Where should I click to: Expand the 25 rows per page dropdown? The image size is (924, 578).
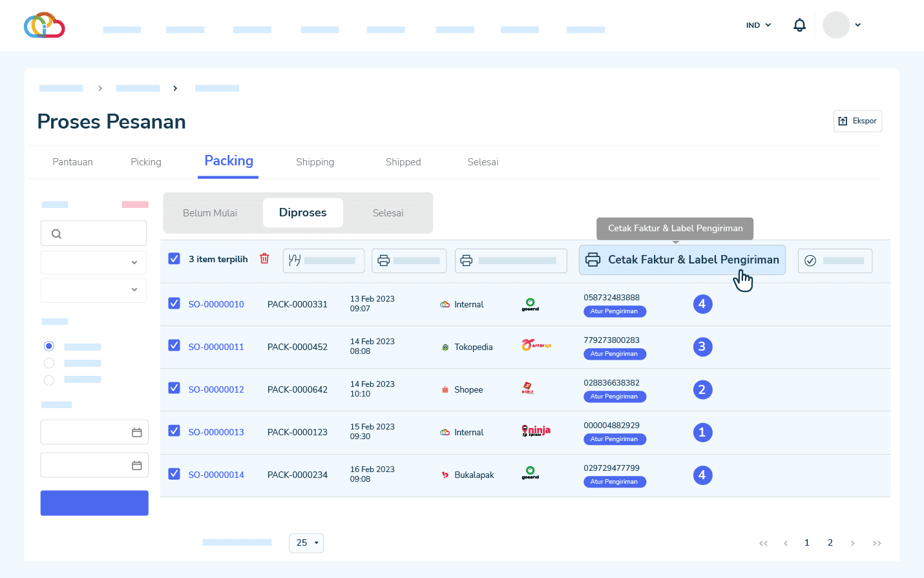point(306,543)
